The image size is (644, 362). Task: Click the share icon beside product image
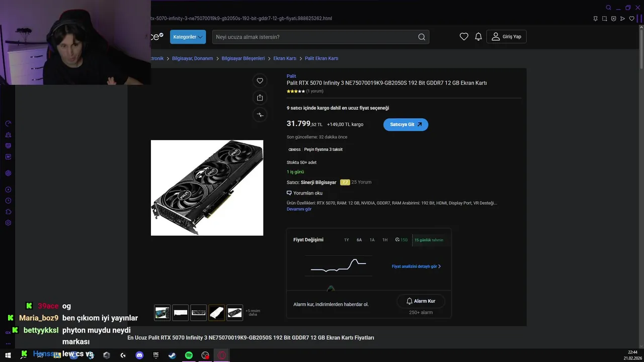tap(260, 98)
